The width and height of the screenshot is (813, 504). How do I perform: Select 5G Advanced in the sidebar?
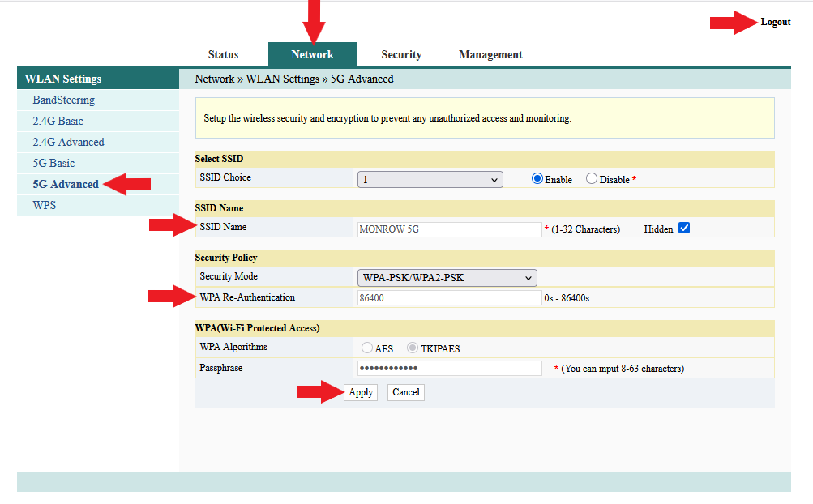(66, 184)
